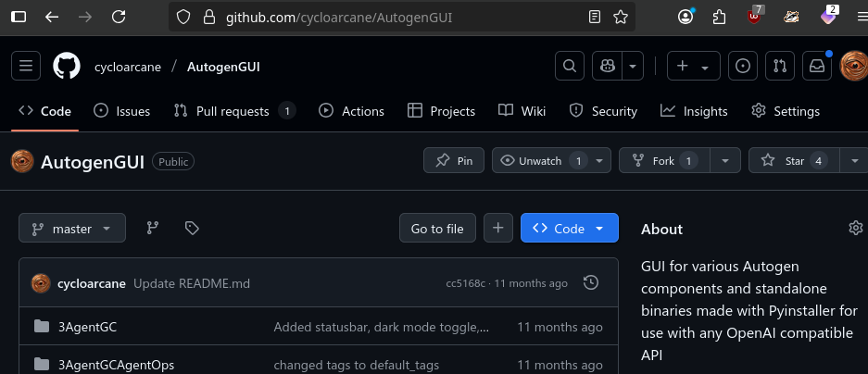The width and height of the screenshot is (868, 374).
Task: Open the Firefox account icon
Action: (x=686, y=18)
